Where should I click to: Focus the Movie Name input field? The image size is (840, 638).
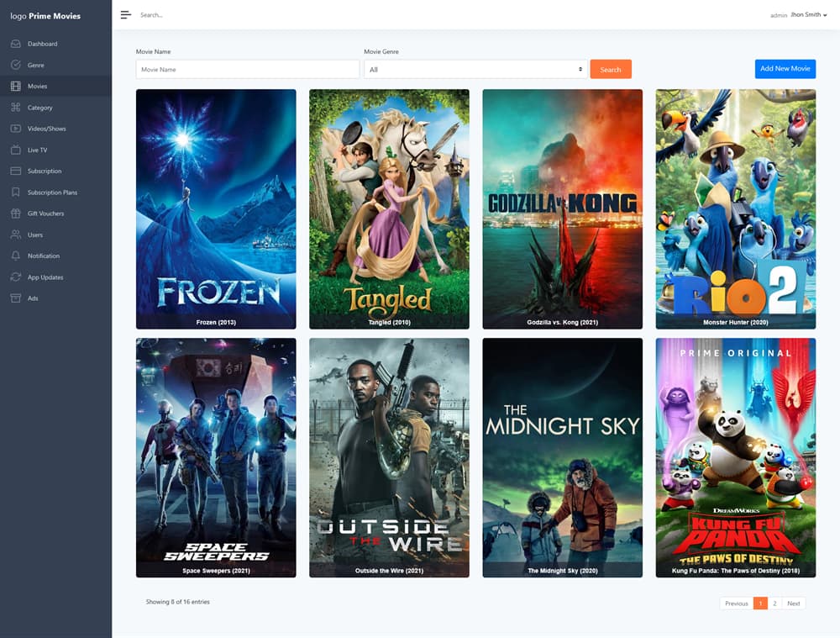[248, 69]
